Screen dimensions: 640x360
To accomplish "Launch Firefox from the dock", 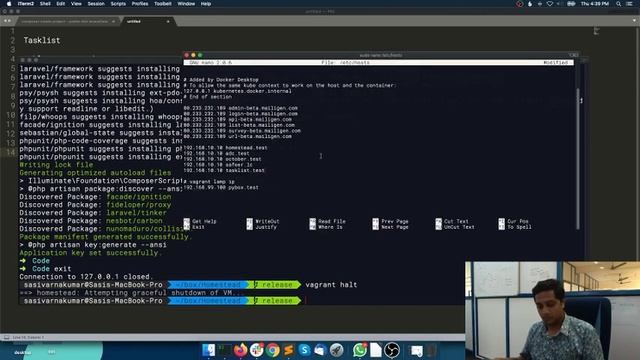I will [x=240, y=350].
